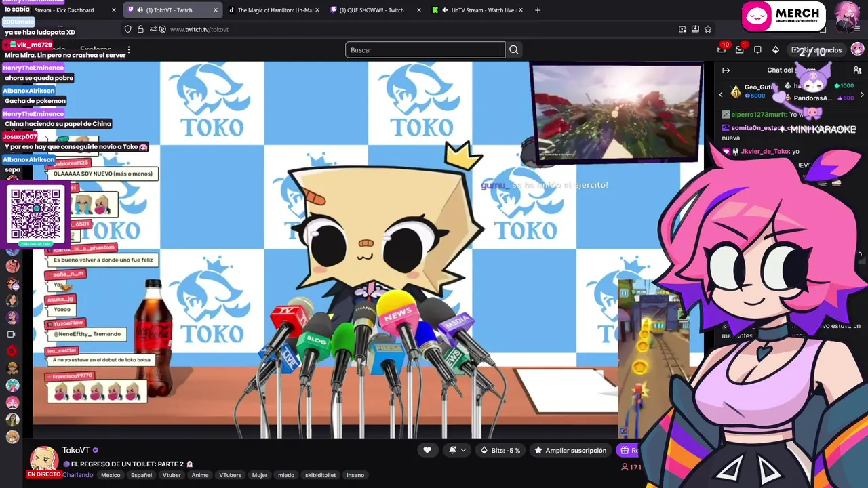Click the Anime tag
Screen dimensions: 868x488
coord(200,475)
